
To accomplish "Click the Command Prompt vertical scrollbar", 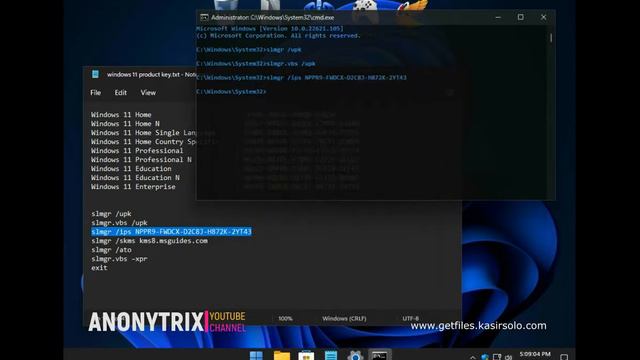I will [551, 38].
